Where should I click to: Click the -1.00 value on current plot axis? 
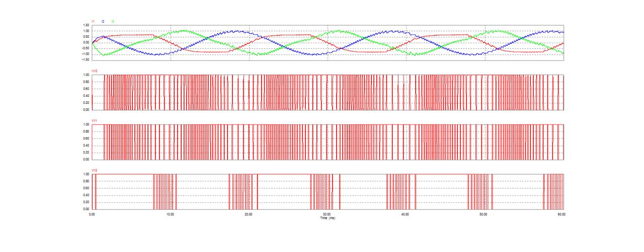click(x=86, y=53)
